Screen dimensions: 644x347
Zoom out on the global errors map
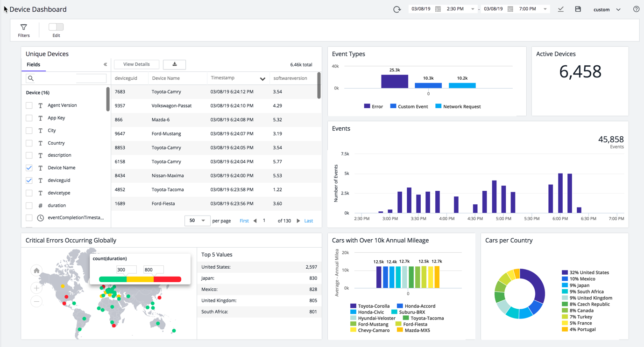point(36,302)
